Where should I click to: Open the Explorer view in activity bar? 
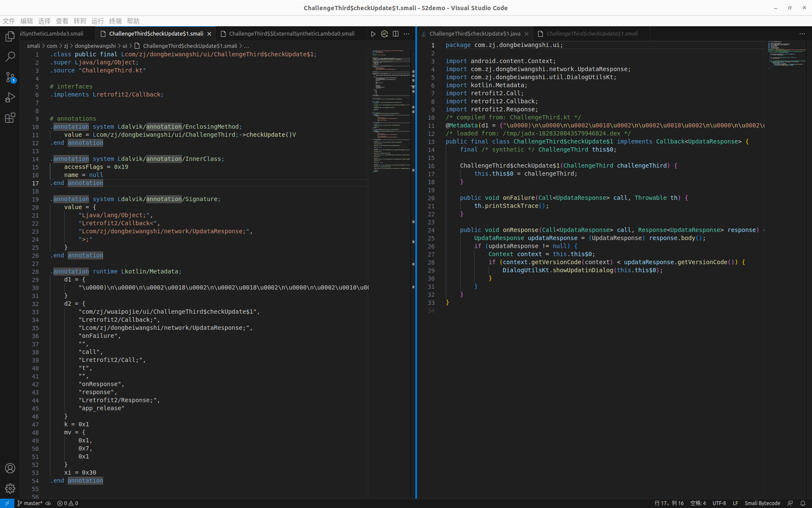point(10,36)
